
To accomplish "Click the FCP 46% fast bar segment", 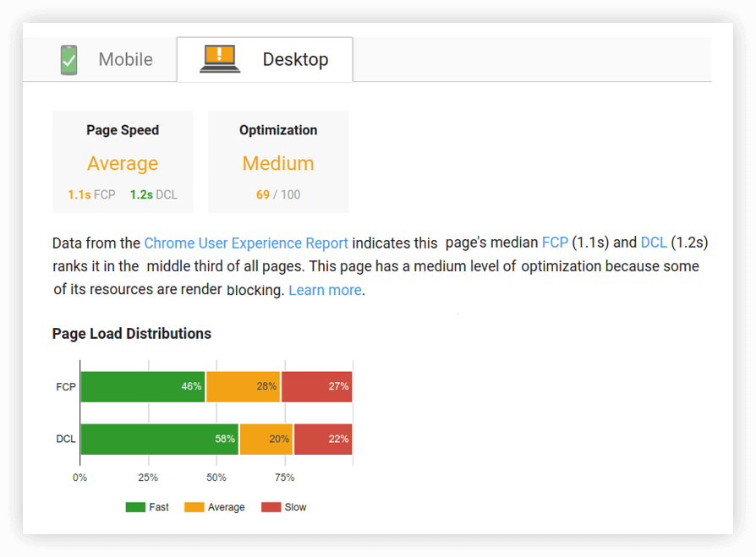I will tap(143, 386).
